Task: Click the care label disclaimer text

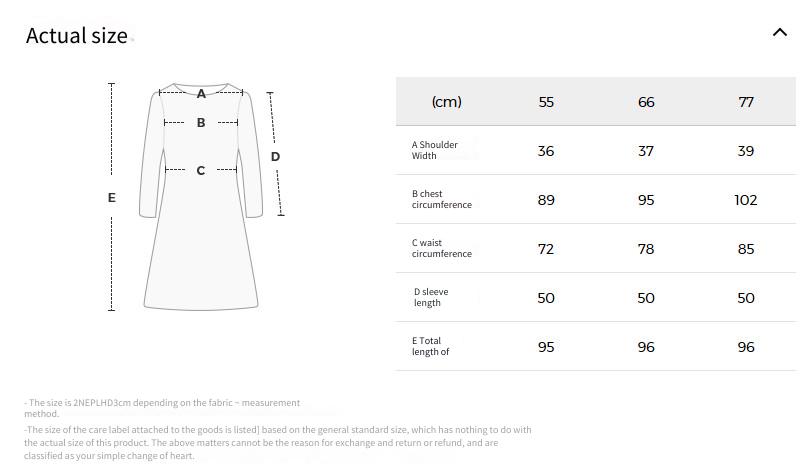Action: (x=278, y=443)
